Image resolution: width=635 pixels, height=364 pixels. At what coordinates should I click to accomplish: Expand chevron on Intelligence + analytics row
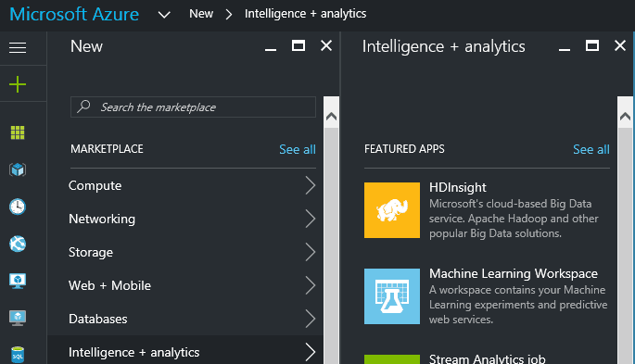[311, 352]
